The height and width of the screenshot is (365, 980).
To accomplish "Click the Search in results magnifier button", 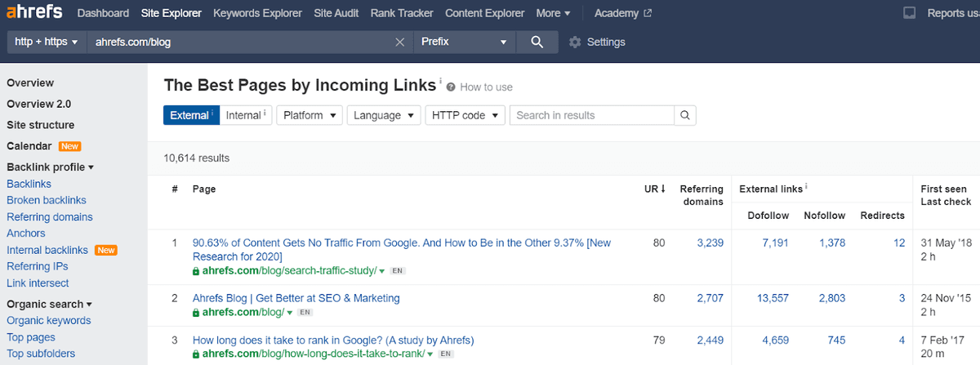I will pyautogui.click(x=685, y=115).
